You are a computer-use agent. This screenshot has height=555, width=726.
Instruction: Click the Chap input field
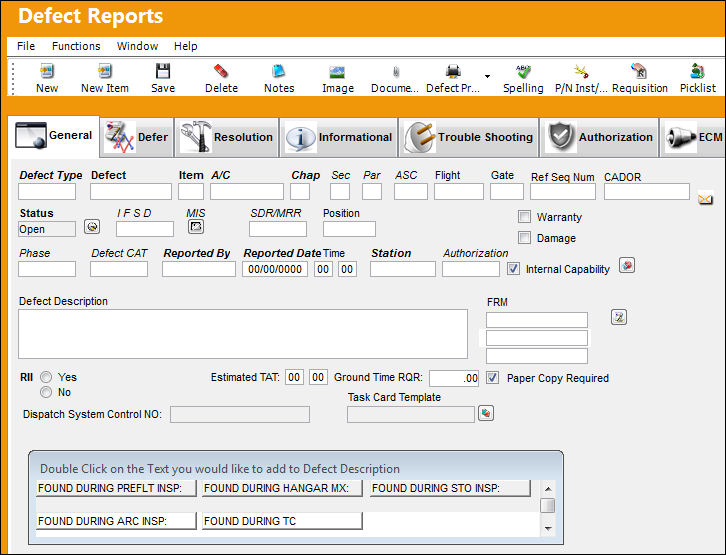coord(300,192)
